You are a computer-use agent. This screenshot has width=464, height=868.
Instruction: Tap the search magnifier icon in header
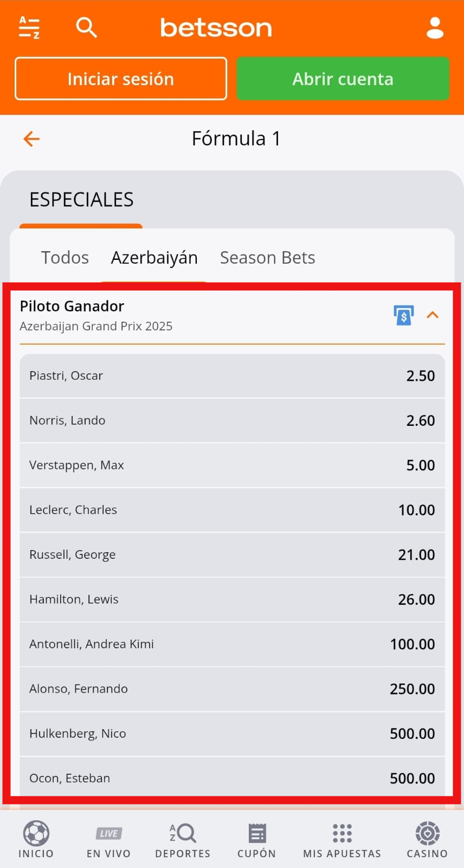click(86, 27)
